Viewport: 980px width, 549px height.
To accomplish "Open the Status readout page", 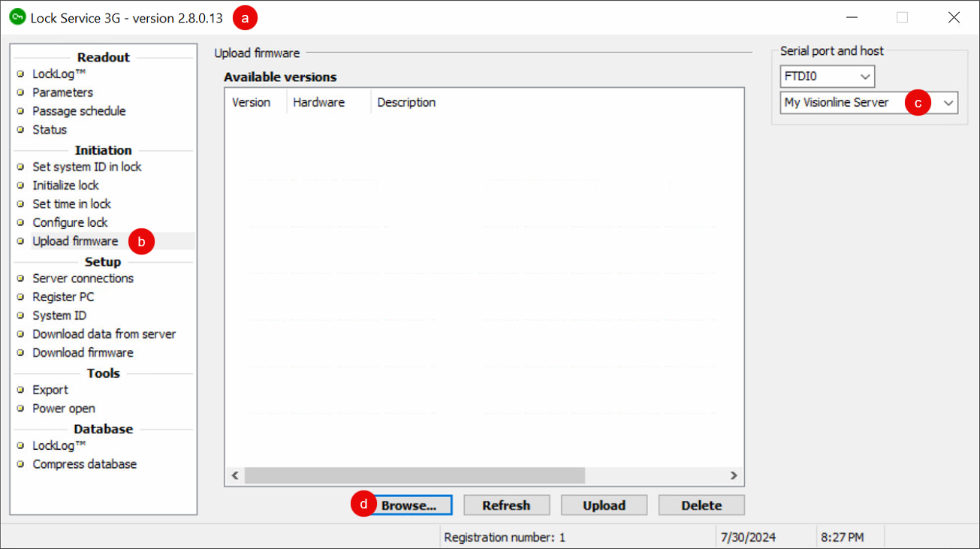I will 50,130.
